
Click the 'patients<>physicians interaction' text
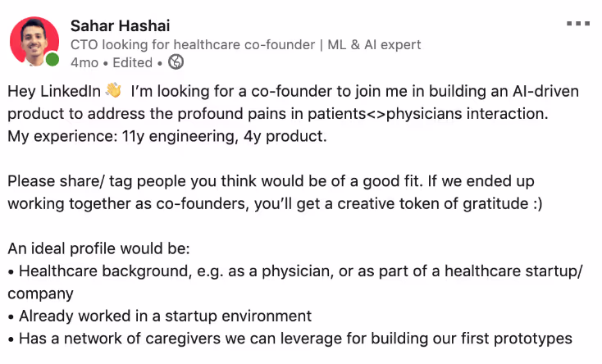pyautogui.click(x=427, y=114)
